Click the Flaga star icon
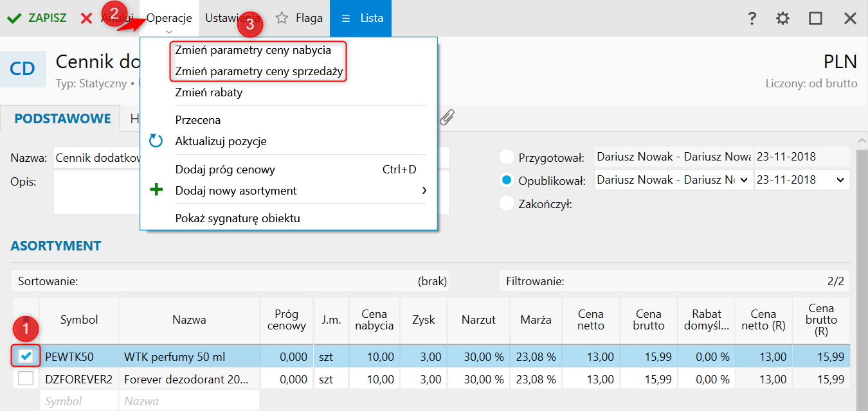This screenshot has width=868, height=411. click(282, 19)
